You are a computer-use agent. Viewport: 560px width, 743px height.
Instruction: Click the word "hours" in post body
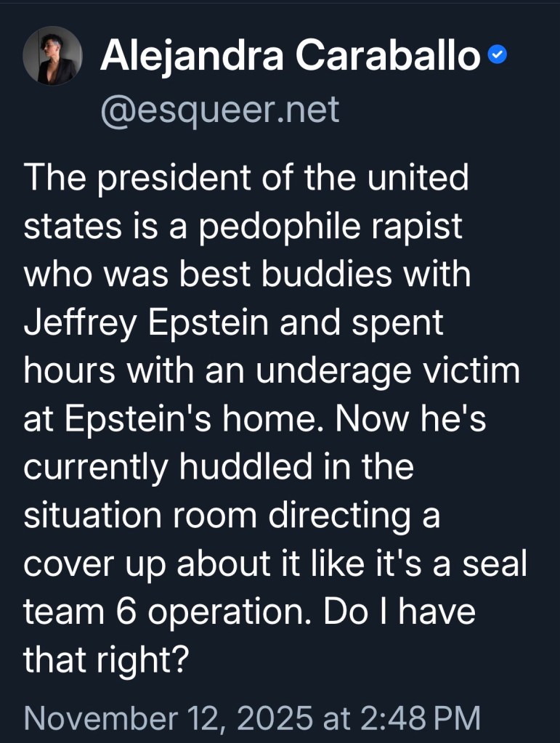[69, 370]
